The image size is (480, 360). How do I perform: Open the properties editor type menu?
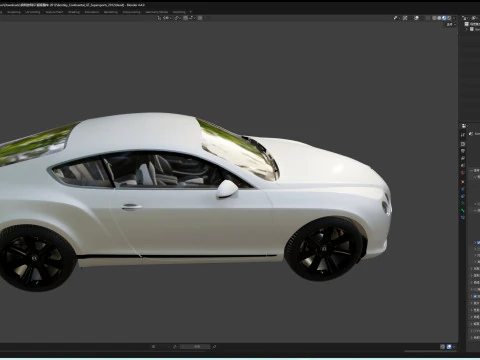465,126
